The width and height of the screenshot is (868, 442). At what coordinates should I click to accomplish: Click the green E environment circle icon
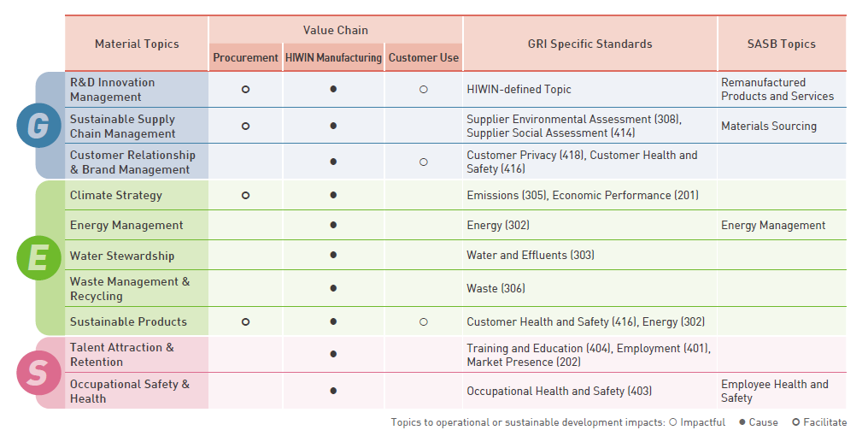[38, 257]
